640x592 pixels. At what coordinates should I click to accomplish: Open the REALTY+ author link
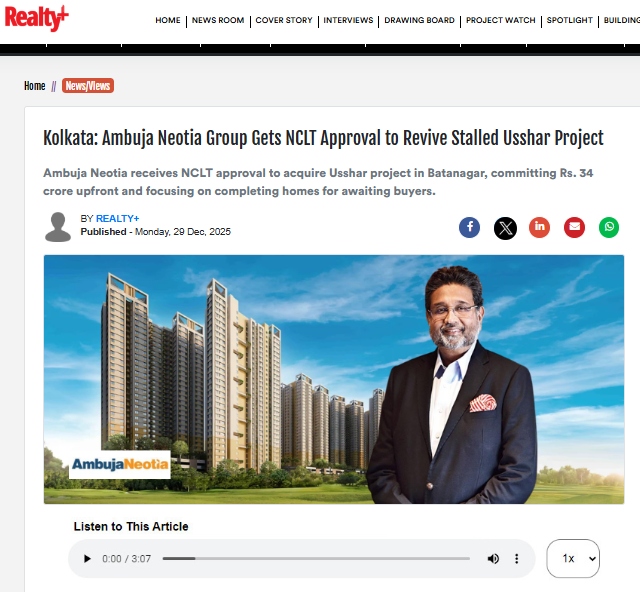118,219
